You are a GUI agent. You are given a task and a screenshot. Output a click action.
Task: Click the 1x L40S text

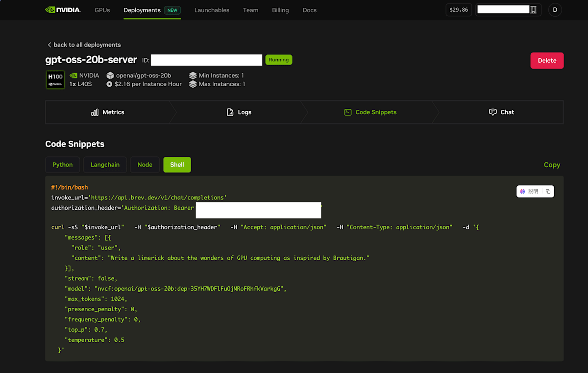point(80,84)
